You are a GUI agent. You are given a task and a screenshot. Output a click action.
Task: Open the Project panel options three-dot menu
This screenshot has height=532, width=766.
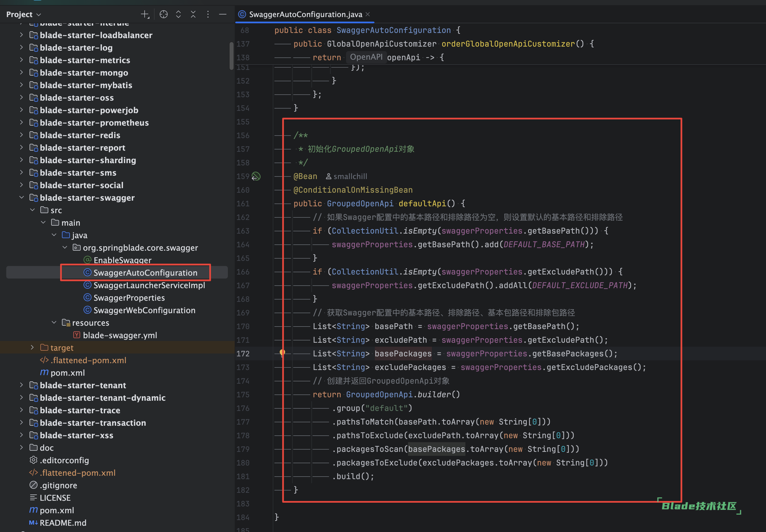coord(208,14)
